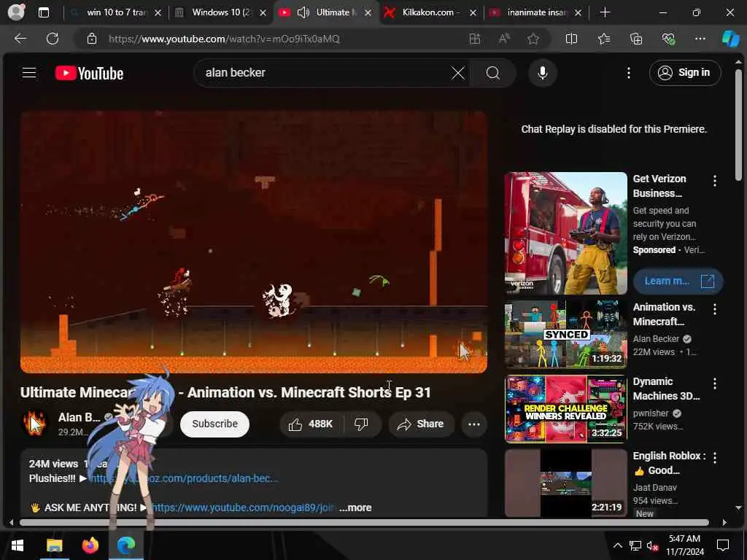Clear the search box with the X
This screenshot has height=560, width=747.
(458, 73)
